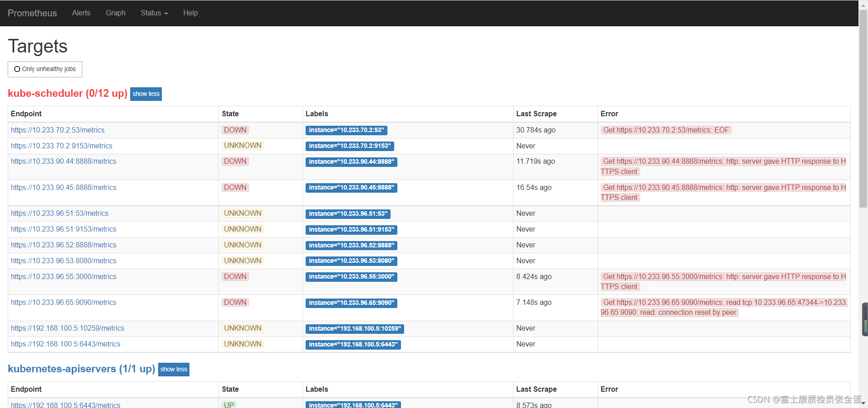Screen dimensions: 868x408
Task: Click the Prometheus brand link
Action: pyautogui.click(x=32, y=13)
